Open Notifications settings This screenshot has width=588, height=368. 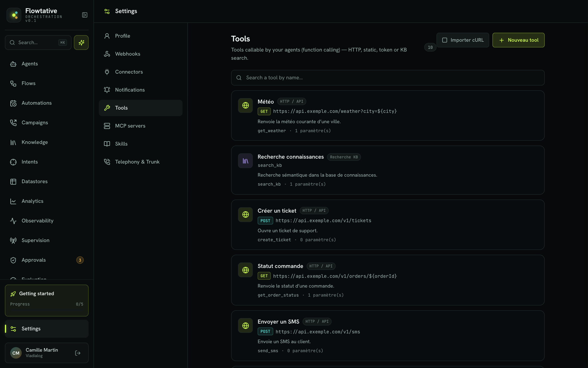(x=140, y=90)
